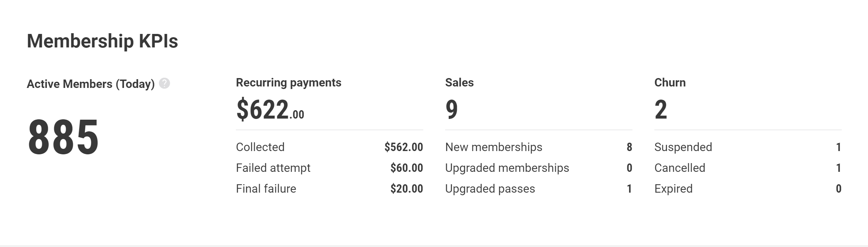Select the Suspended churn row

point(748,147)
